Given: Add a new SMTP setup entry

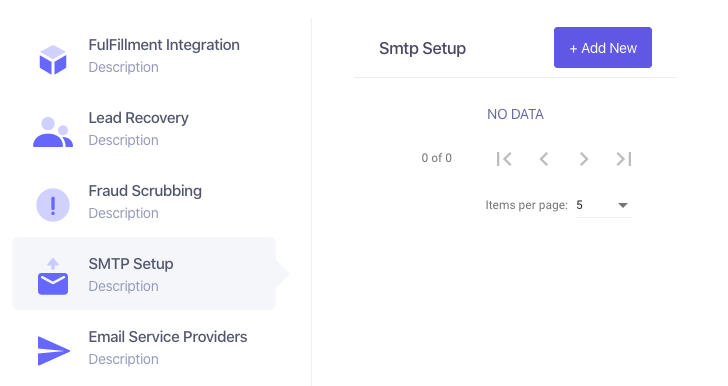Looking at the screenshot, I should 603,47.
